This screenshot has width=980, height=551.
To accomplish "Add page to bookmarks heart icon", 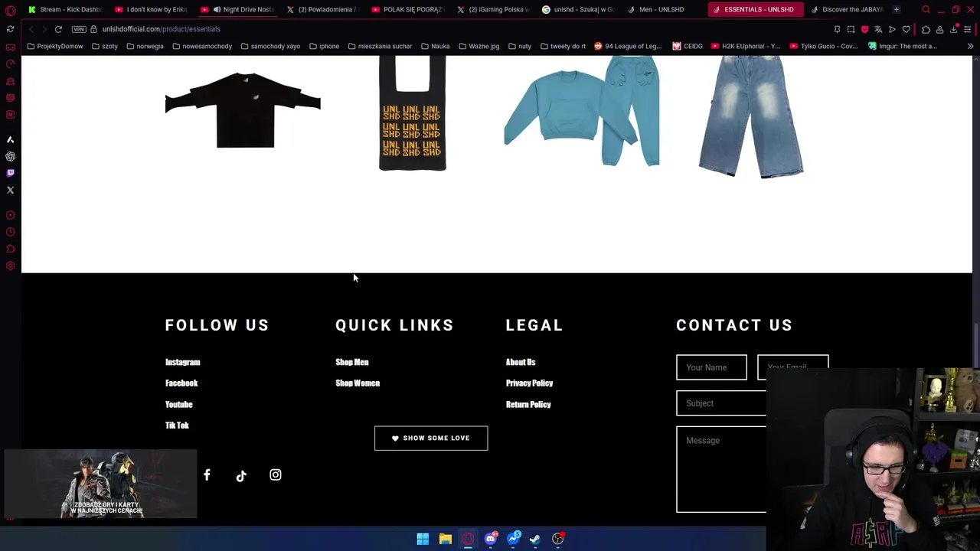I will point(906,29).
